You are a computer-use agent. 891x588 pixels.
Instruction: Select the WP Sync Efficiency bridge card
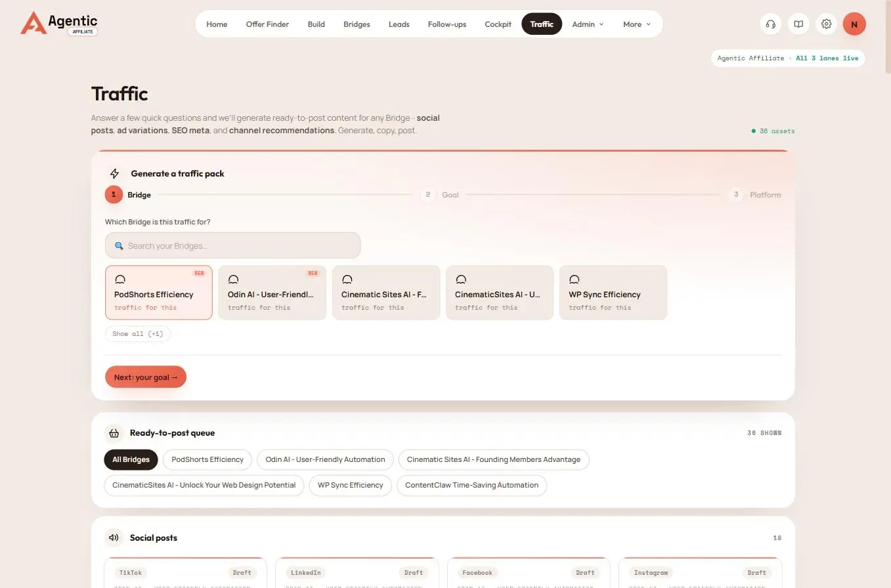[x=613, y=293]
